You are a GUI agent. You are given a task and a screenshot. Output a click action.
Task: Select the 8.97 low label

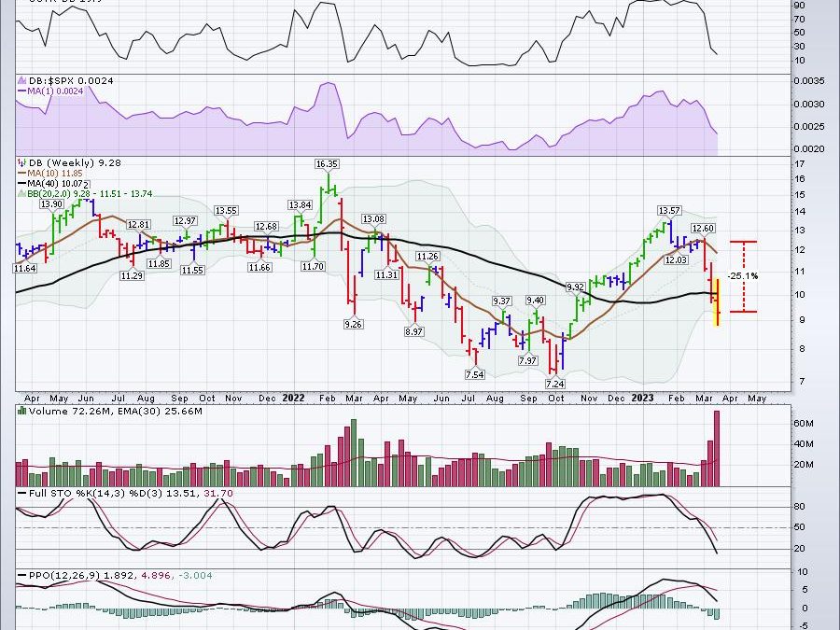coord(414,331)
